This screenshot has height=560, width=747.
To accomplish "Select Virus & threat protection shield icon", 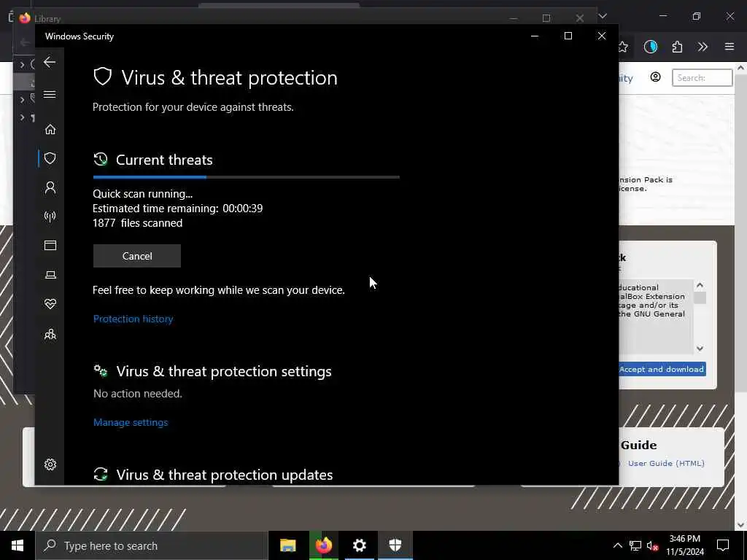I will tap(50, 158).
